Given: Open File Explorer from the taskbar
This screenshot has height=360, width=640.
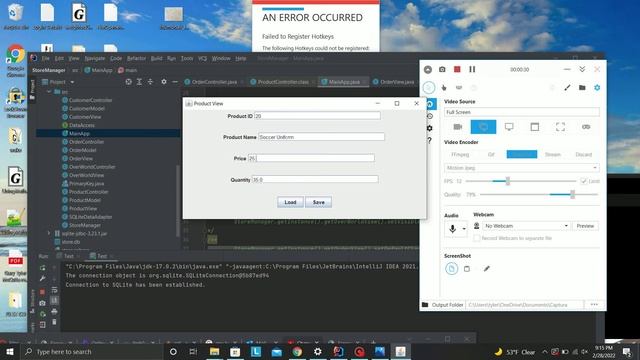Looking at the screenshot, I should click(x=214, y=351).
